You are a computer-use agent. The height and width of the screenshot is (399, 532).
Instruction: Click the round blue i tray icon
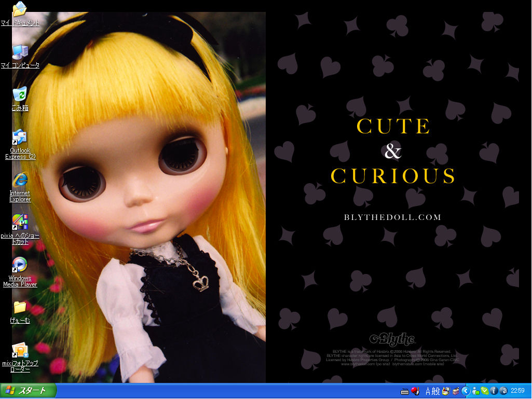(x=494, y=391)
